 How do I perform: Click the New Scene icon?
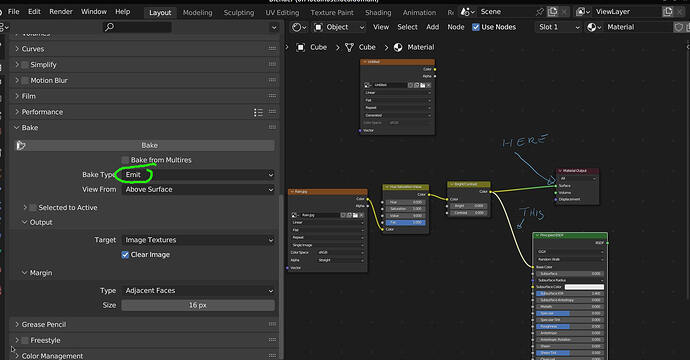553,12
